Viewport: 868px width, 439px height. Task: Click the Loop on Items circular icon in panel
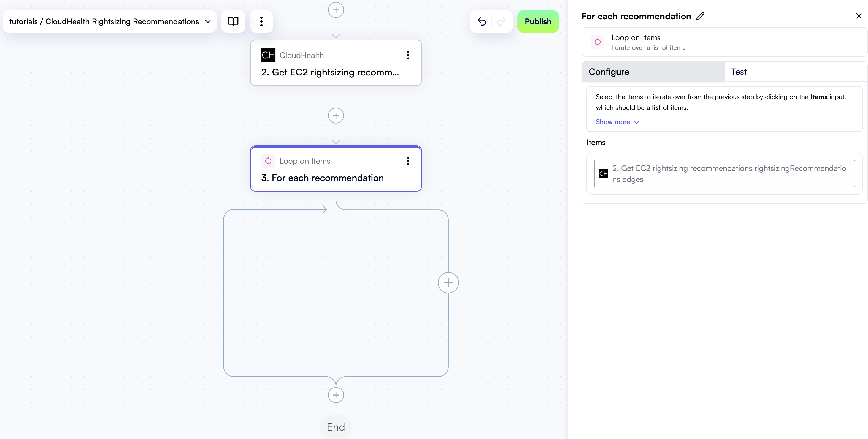pos(597,42)
